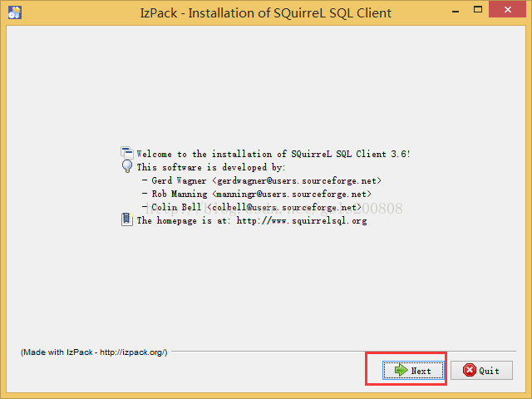Maximize the installer window

(478, 9)
